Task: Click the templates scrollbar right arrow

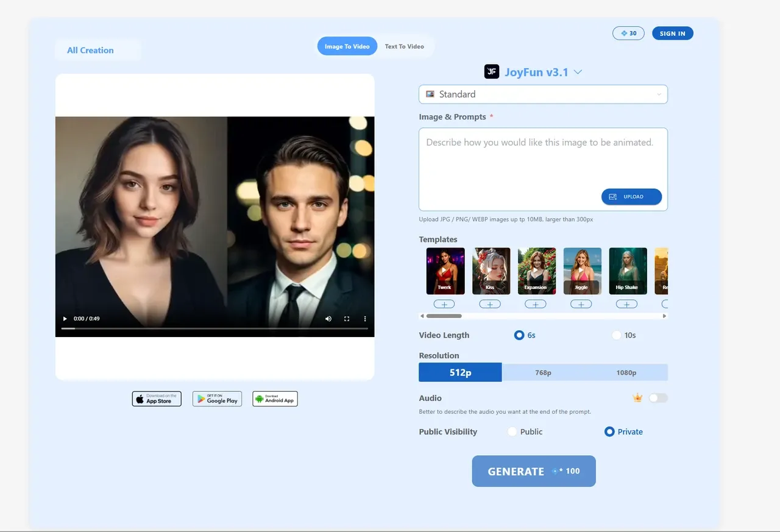Action: [664, 316]
